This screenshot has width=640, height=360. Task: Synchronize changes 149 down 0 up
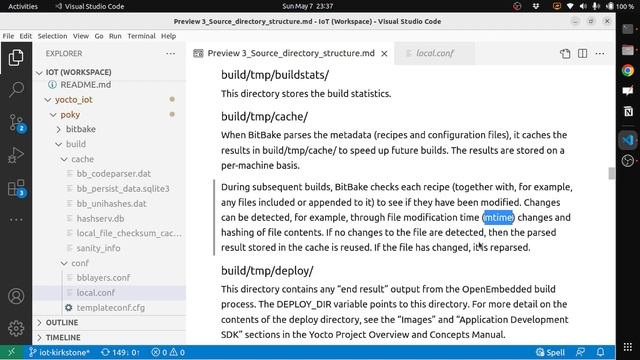pos(120,352)
